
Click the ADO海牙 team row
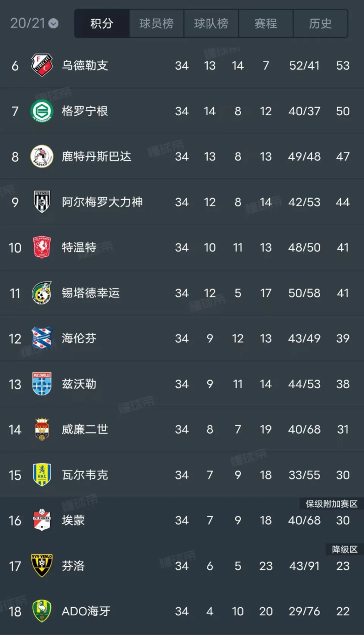click(x=182, y=611)
